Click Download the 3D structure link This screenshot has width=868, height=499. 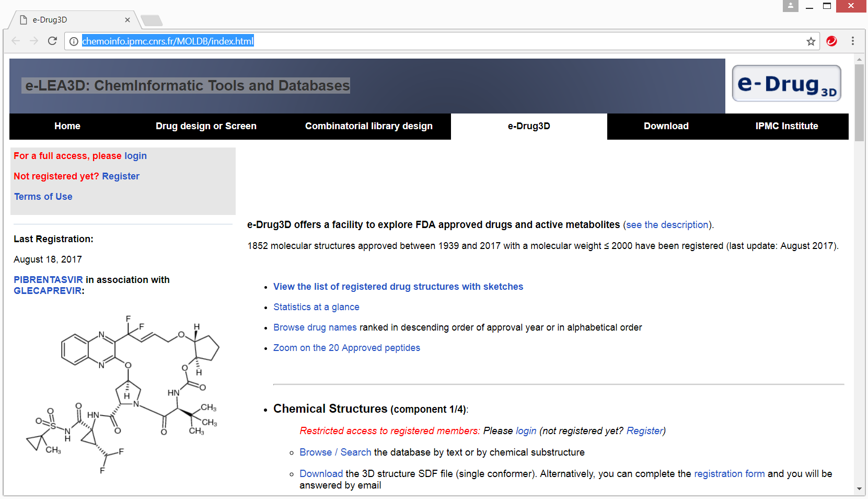pyautogui.click(x=321, y=474)
